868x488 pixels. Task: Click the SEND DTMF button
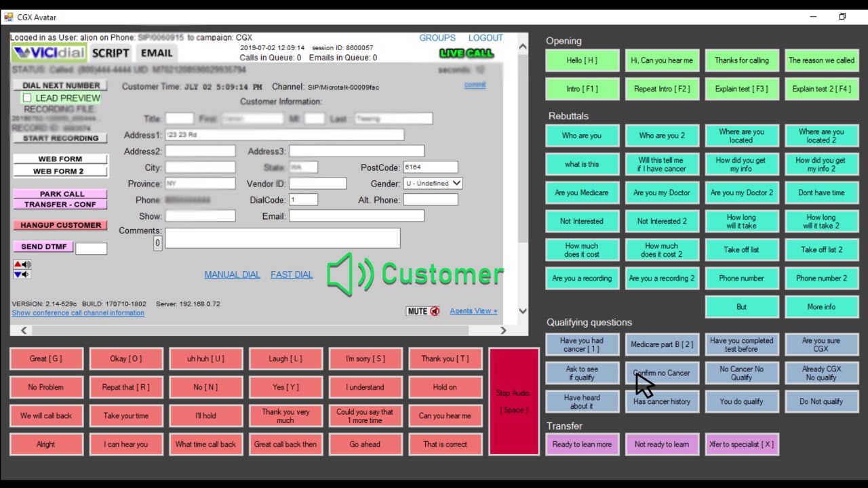pos(43,247)
